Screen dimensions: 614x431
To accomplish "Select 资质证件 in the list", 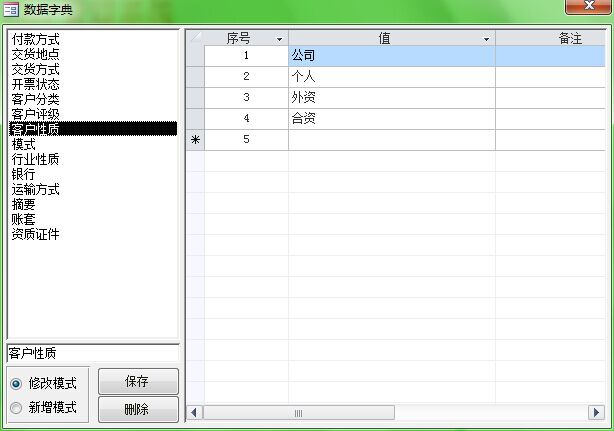I will [93, 234].
